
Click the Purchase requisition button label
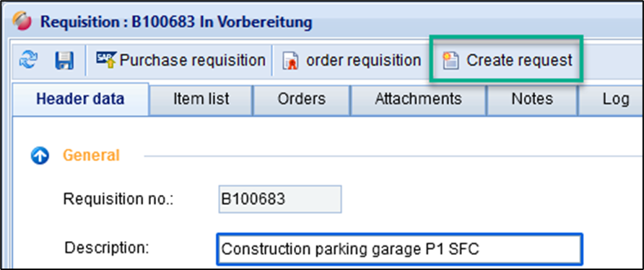click(192, 61)
